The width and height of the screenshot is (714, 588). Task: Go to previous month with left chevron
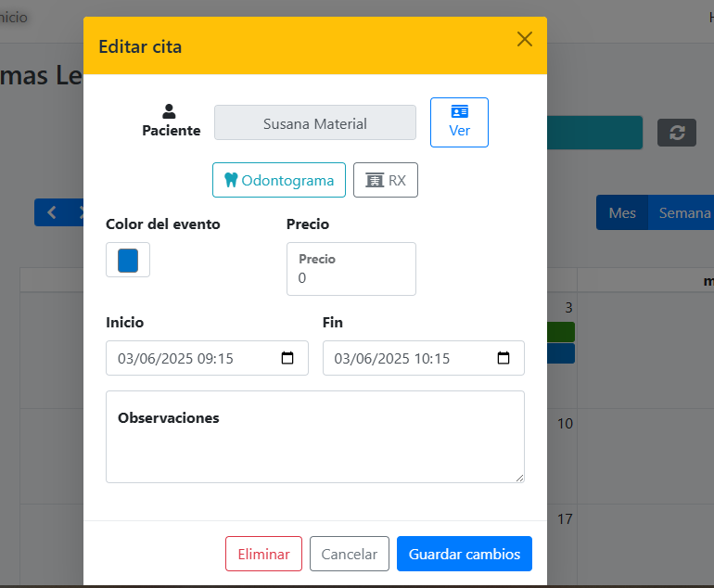tap(52, 212)
